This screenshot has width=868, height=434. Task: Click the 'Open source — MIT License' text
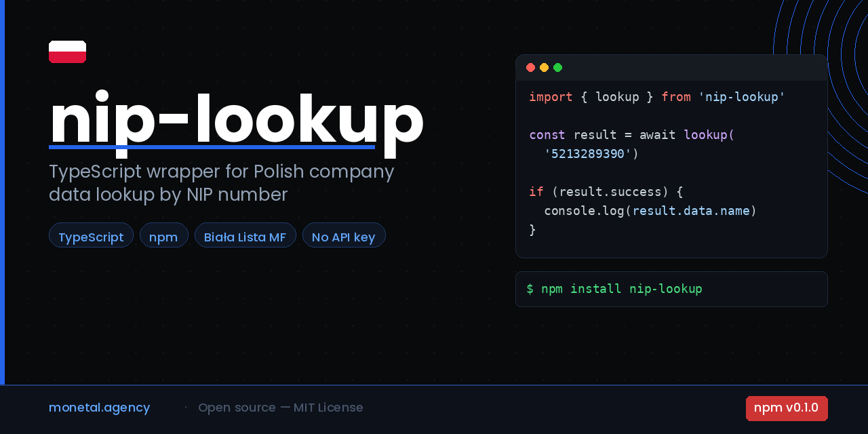click(x=281, y=408)
